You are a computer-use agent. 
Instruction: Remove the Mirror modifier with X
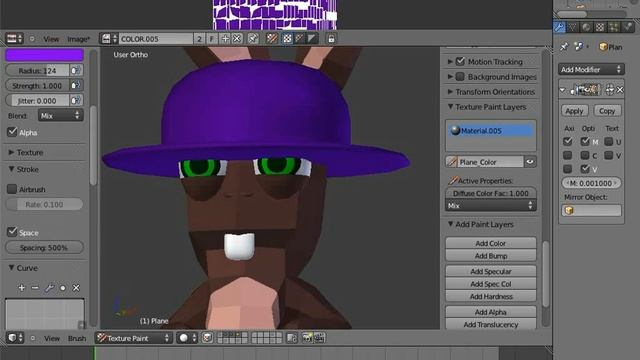(620, 90)
